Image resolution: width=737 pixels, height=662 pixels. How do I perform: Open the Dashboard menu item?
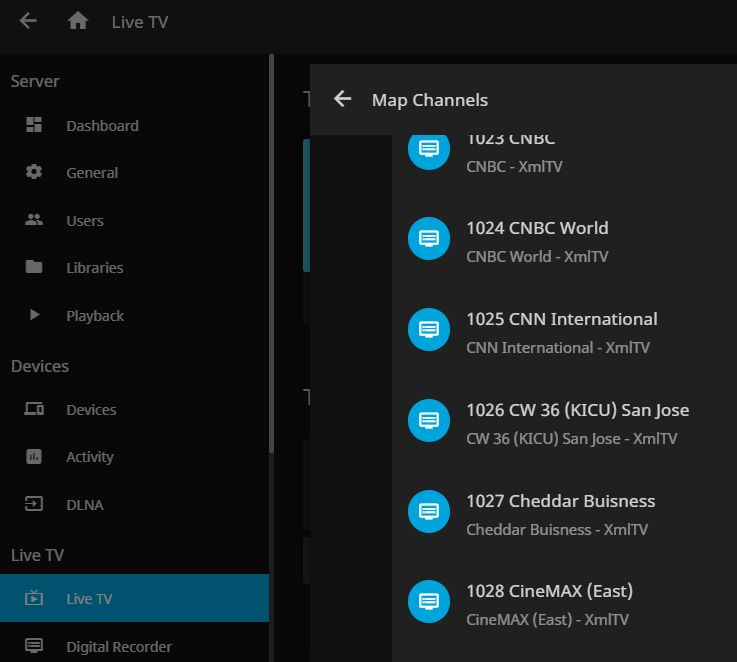pyautogui.click(x=134, y=126)
